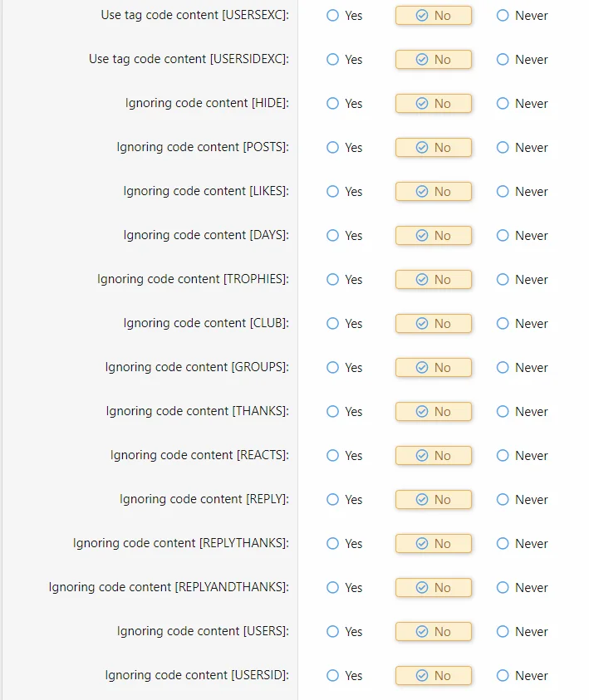The width and height of the screenshot is (589, 700).
Task: Select Yes for Ignoring [USERS]
Action: point(333,632)
